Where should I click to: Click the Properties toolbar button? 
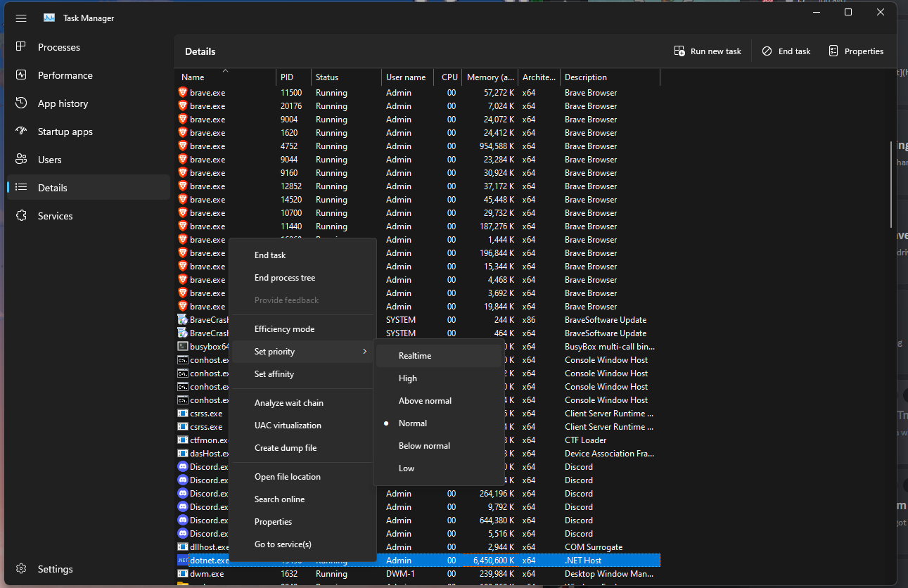[x=856, y=51]
